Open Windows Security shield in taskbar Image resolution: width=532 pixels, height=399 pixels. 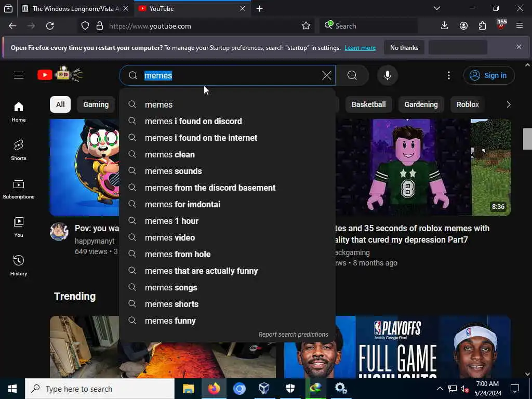(x=290, y=389)
